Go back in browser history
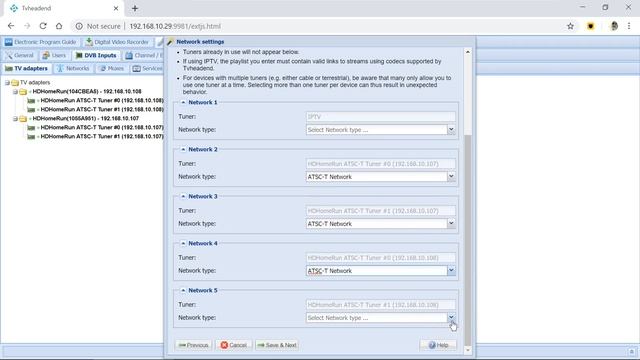 (x=11, y=26)
